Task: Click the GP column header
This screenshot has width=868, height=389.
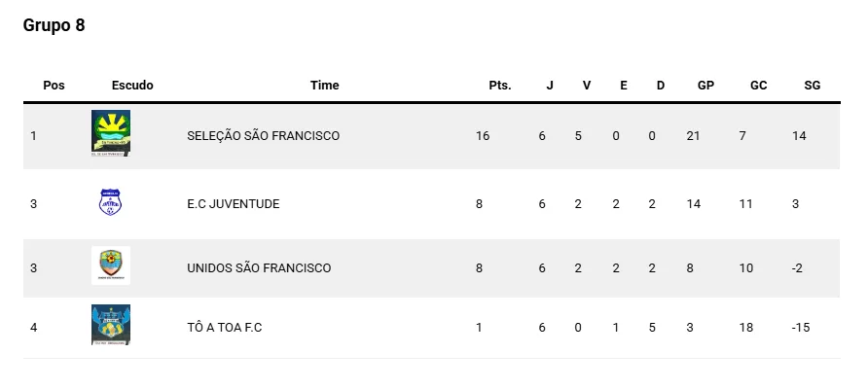Action: coord(705,86)
